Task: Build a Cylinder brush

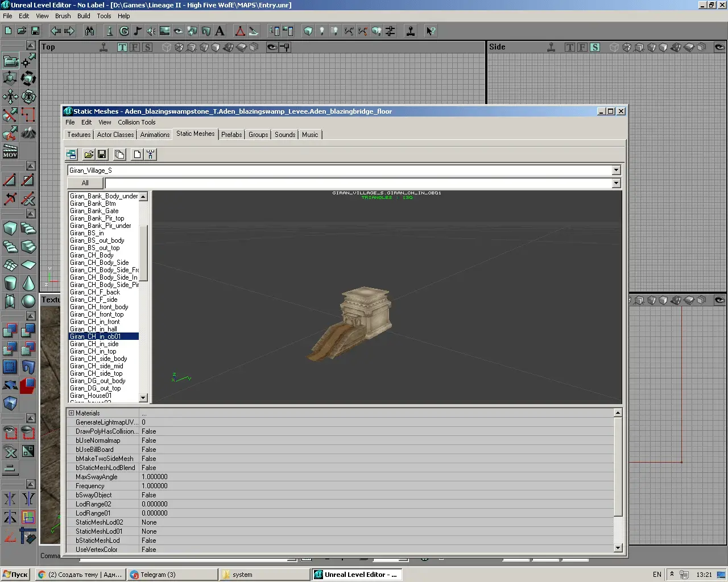Action: pos(10,283)
